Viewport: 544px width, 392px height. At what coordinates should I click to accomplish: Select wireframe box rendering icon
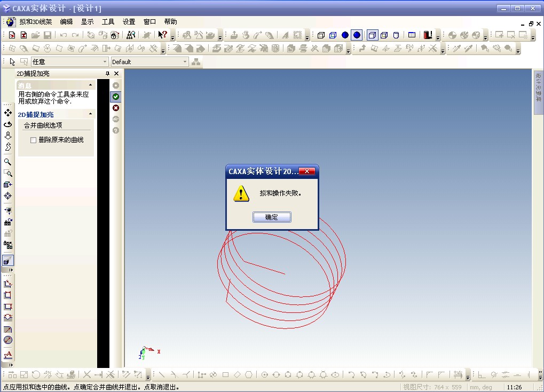coord(321,35)
